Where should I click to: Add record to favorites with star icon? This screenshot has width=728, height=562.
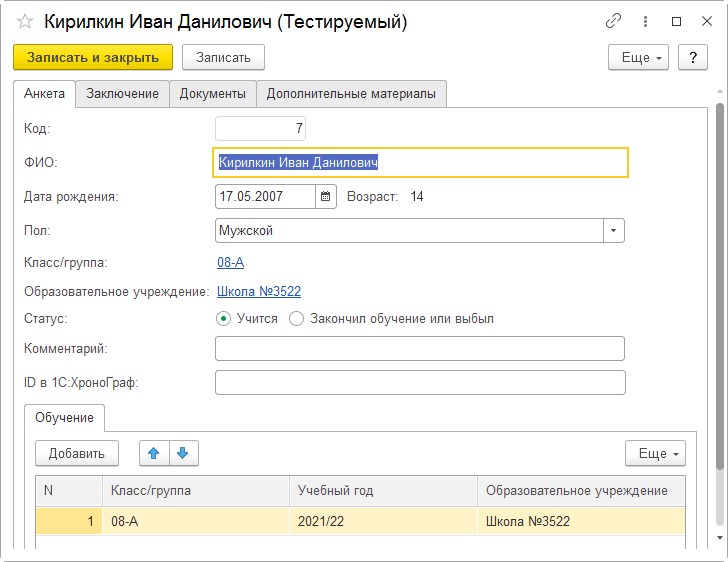(25, 22)
